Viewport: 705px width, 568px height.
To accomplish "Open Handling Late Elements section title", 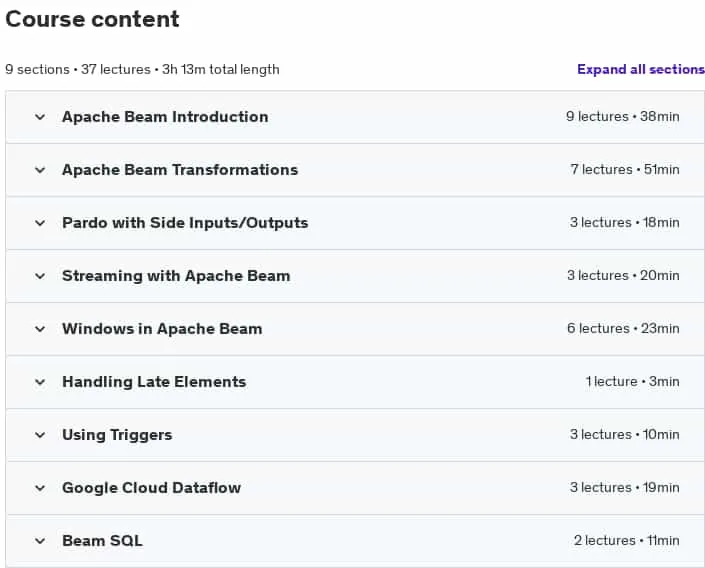I will [x=154, y=382].
